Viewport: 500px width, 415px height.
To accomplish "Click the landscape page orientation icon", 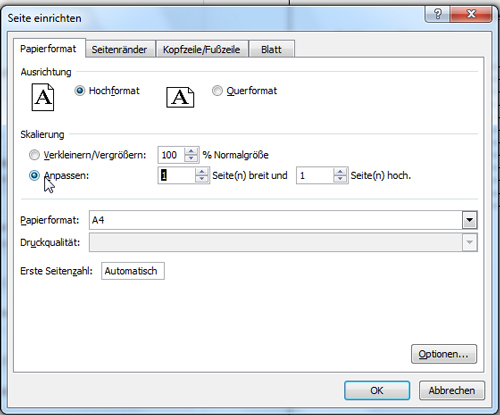I will [180, 97].
